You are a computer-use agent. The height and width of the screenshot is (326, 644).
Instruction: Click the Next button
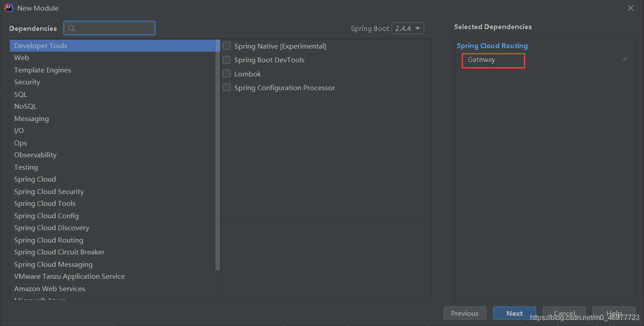(x=515, y=313)
